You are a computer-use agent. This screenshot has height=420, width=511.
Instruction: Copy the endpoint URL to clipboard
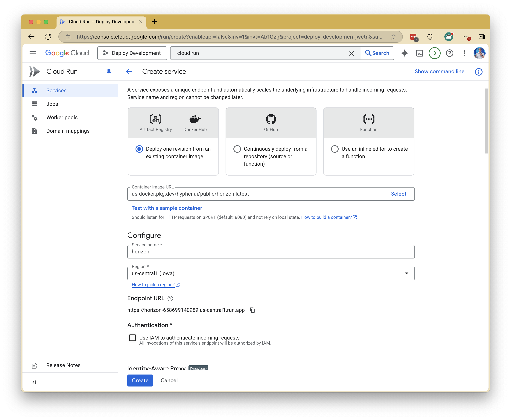pos(252,310)
